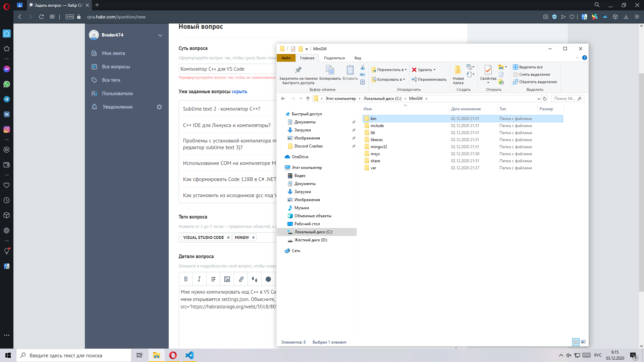Copy path of the selected item
This screenshot has width=644, height=362.
point(363,74)
